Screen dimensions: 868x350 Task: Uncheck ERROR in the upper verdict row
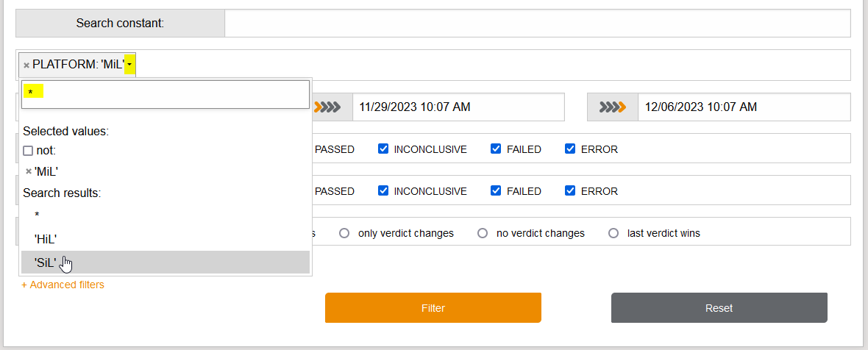(x=570, y=149)
